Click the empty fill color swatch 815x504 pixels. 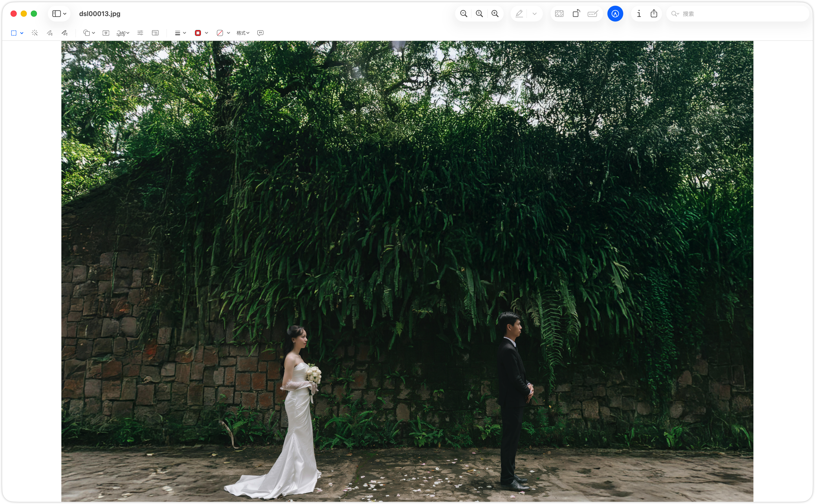pos(220,33)
